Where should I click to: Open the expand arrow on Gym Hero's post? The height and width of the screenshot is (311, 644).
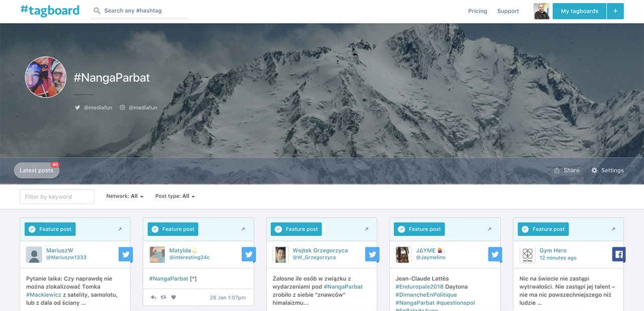pos(613,229)
